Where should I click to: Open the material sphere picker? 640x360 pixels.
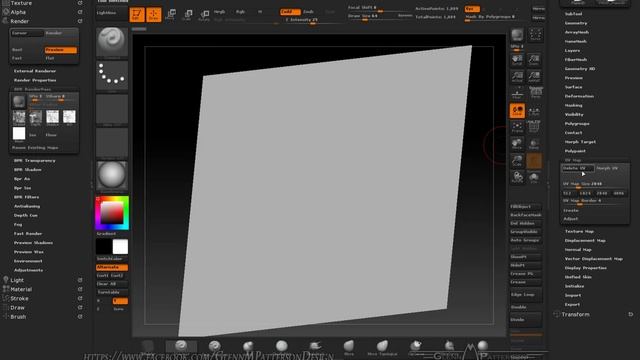pyautogui.click(x=112, y=176)
